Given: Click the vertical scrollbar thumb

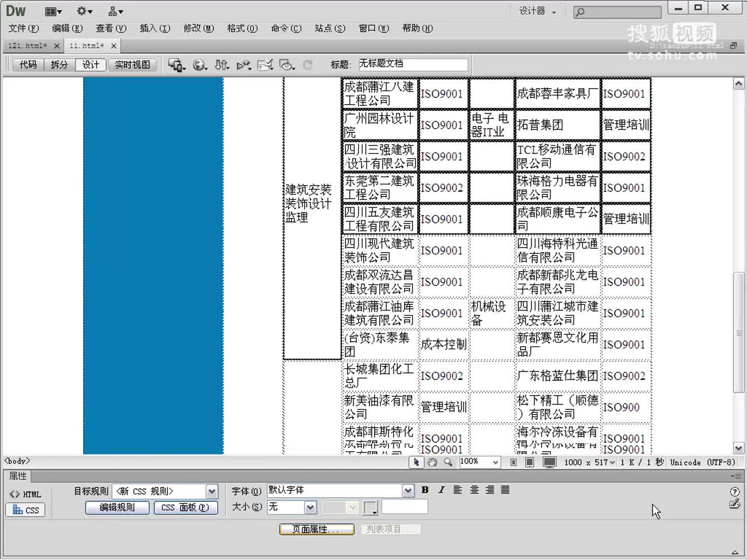Looking at the screenshot, I should (738, 332).
